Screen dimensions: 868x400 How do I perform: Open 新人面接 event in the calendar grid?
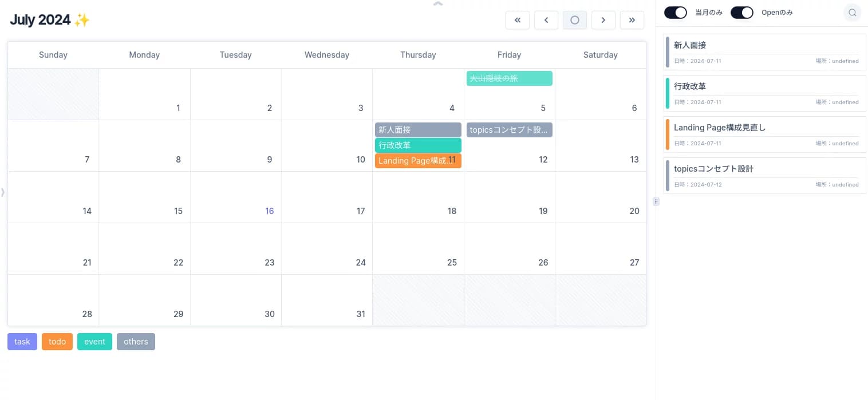click(418, 130)
